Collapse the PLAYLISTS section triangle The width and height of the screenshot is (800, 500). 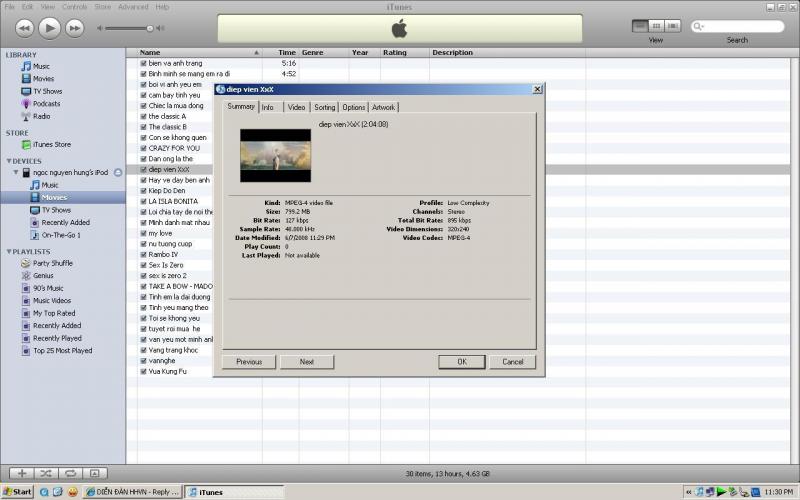point(9,252)
